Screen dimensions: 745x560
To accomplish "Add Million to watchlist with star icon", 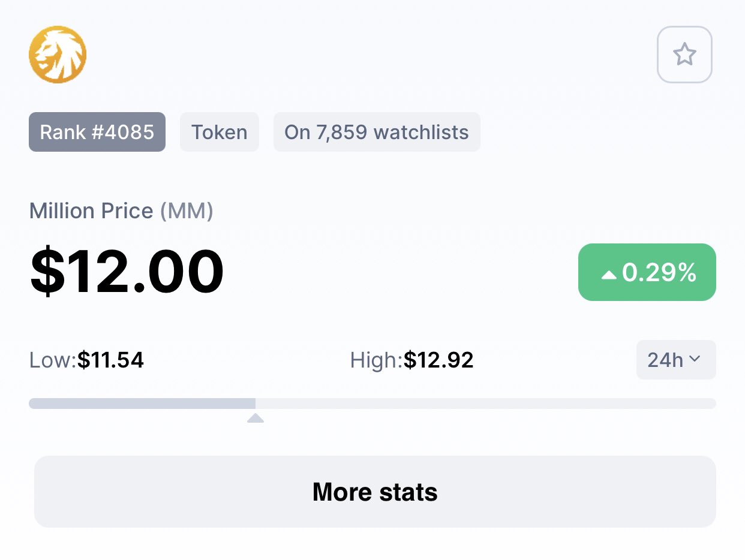I will click(x=684, y=55).
